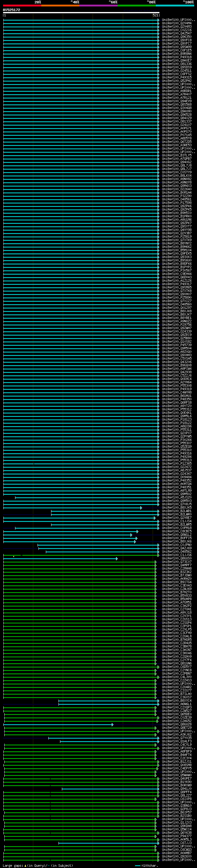Select label UniRef100_A3RE53
197x868 pixels.
point(176,145)
